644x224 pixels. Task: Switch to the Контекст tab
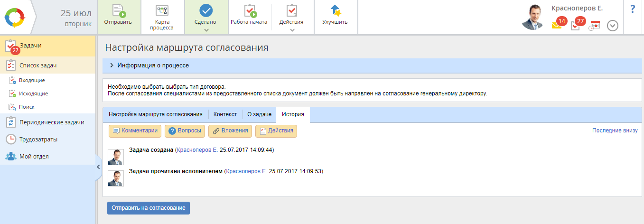[225, 114]
